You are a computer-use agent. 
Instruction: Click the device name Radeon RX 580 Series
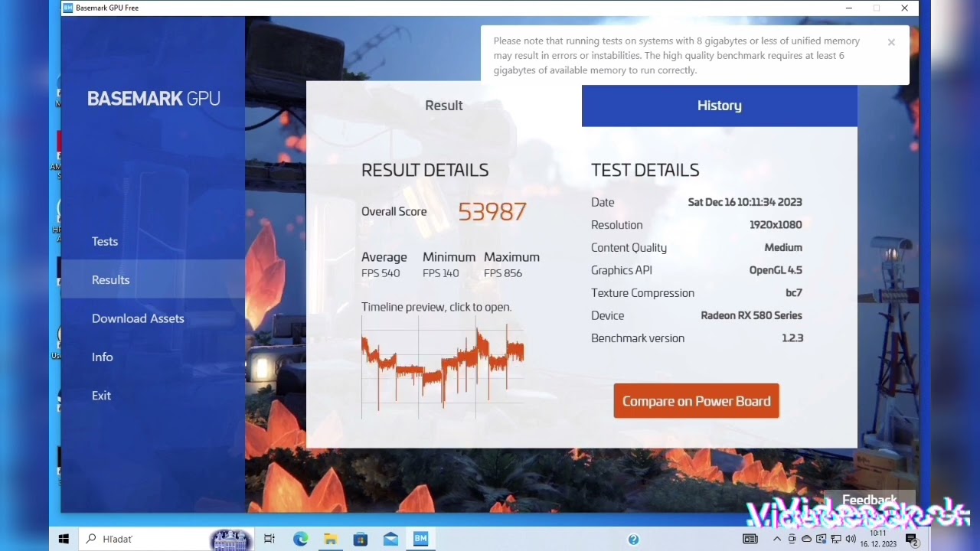[752, 315]
